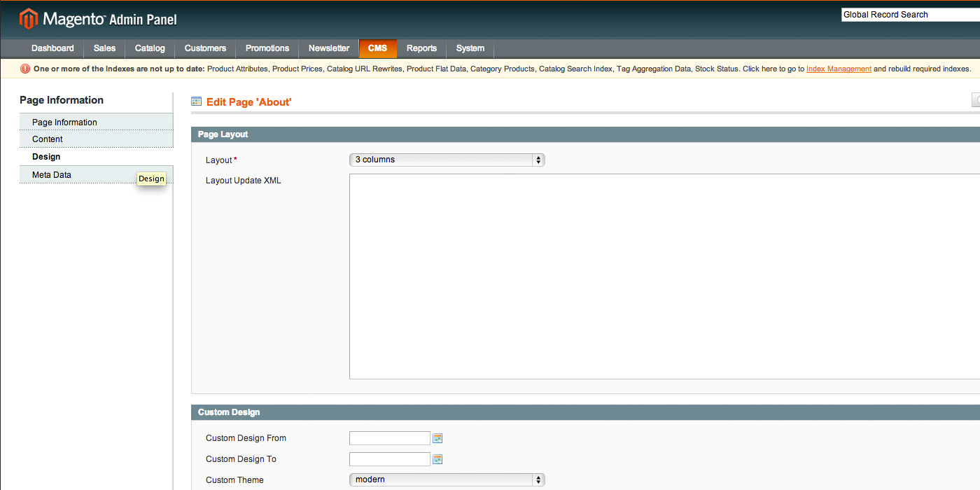Click the Page Layout section header

coord(585,134)
